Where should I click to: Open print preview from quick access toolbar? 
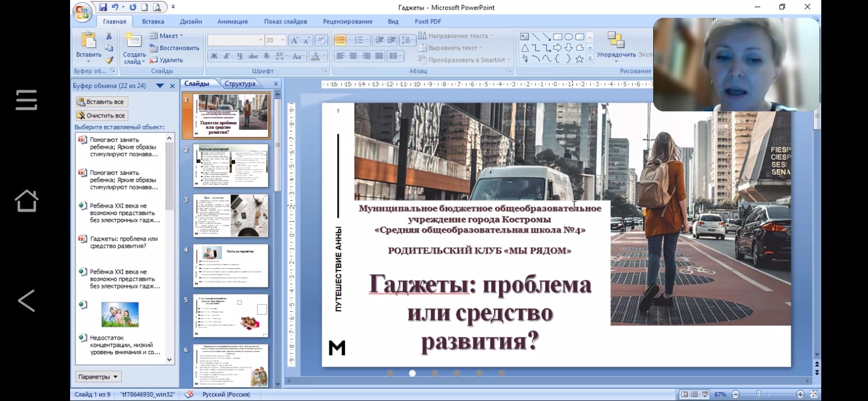pos(157,7)
